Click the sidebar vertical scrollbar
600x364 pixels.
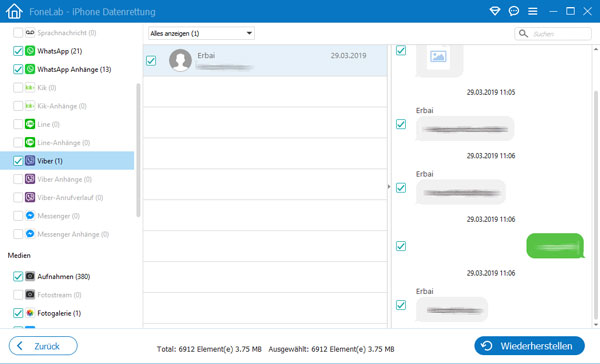[138, 150]
